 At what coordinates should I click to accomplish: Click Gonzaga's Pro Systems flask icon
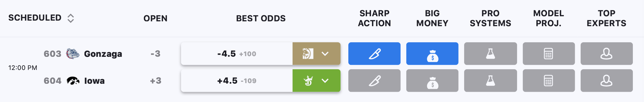click(490, 53)
